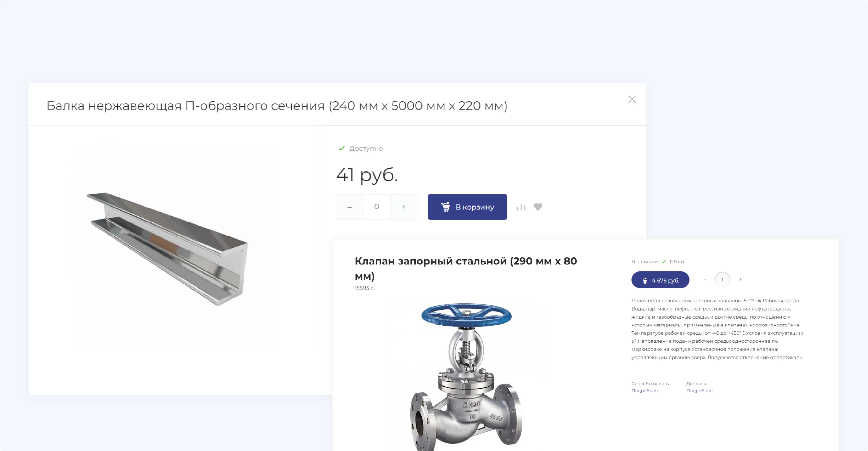Add beam to comparison list icon
Viewport: 868px width, 451px height.
tap(521, 207)
